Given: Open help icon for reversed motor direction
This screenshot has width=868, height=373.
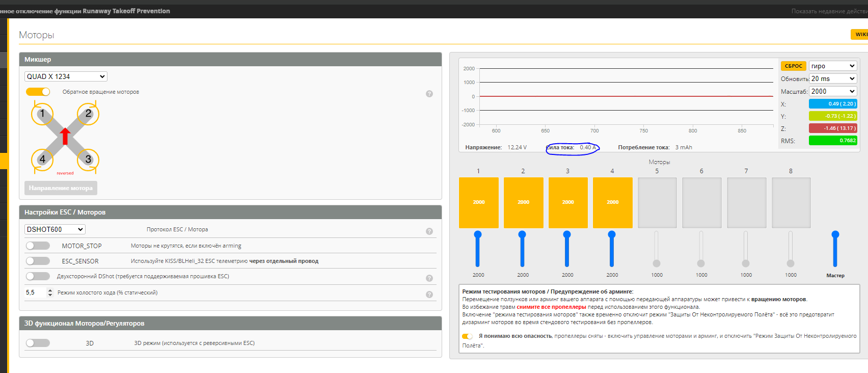Looking at the screenshot, I should [x=429, y=94].
